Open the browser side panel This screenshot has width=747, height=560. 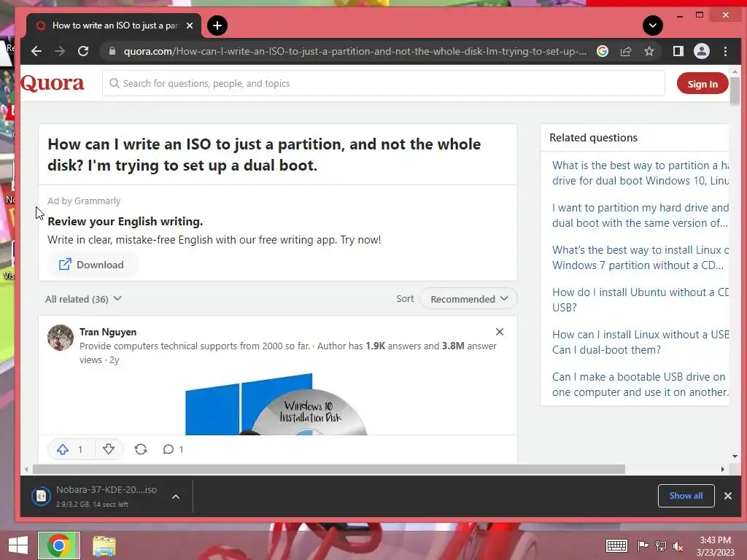click(678, 52)
